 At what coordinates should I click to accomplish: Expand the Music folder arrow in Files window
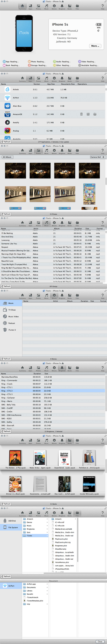47,526
